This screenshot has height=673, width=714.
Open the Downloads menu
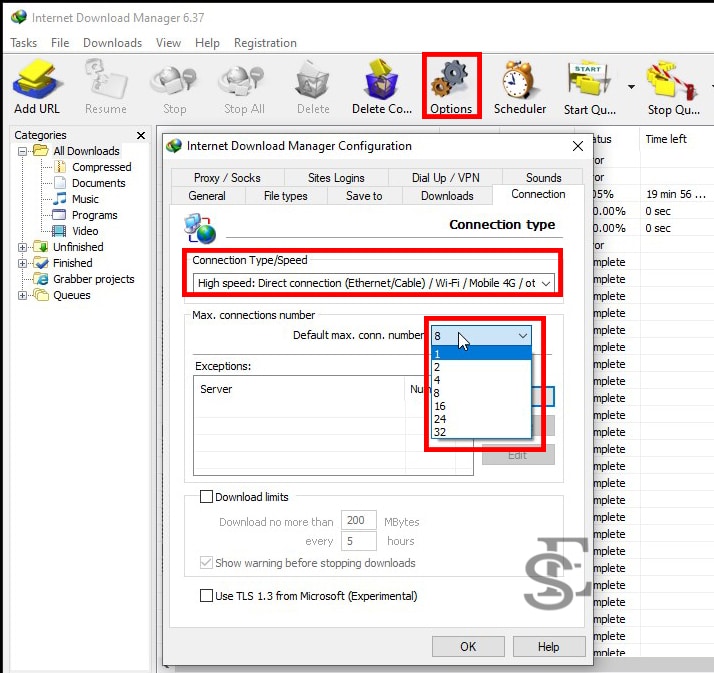(x=112, y=43)
